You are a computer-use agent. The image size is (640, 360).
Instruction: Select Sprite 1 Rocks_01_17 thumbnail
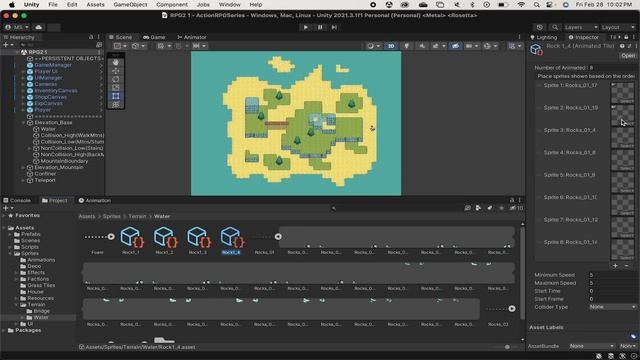622,93
